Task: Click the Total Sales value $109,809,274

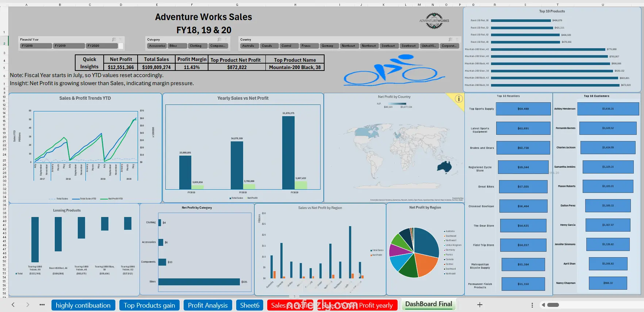Action: (157, 67)
